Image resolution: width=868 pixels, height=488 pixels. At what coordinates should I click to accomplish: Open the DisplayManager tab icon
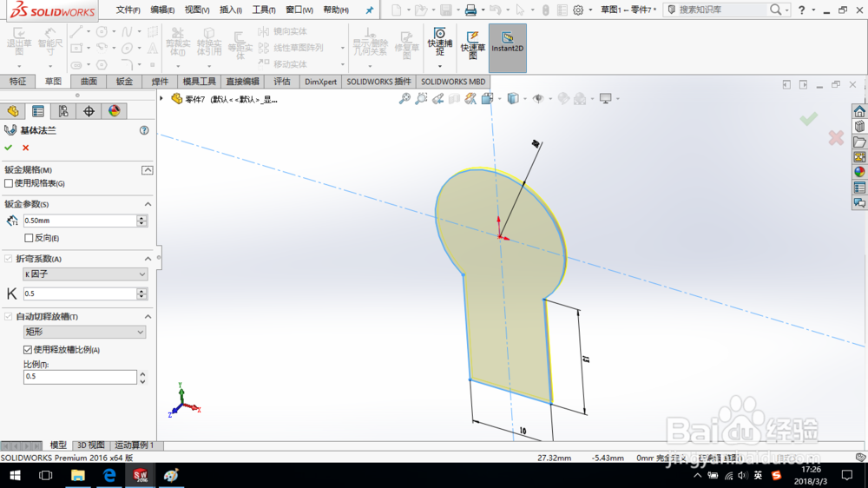114,111
